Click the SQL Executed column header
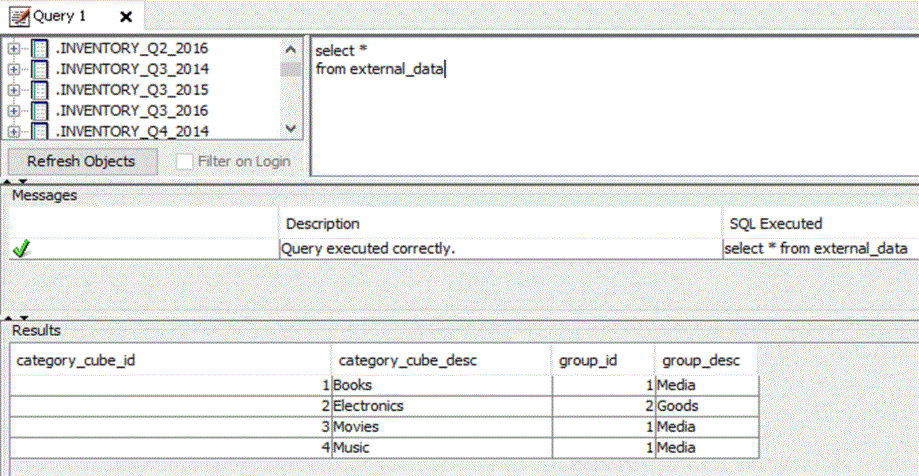 (x=821, y=224)
